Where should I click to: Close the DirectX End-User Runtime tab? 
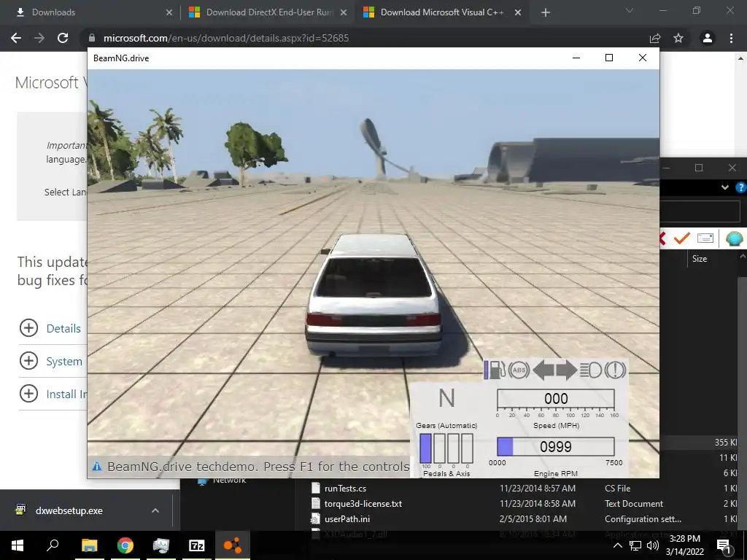pos(344,12)
